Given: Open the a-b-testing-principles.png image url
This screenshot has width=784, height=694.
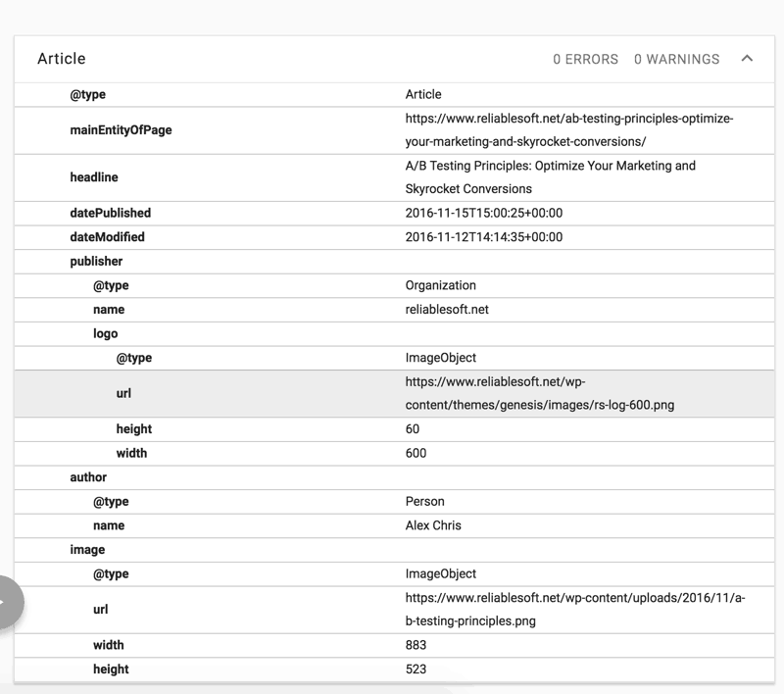Looking at the screenshot, I should coord(574,609).
